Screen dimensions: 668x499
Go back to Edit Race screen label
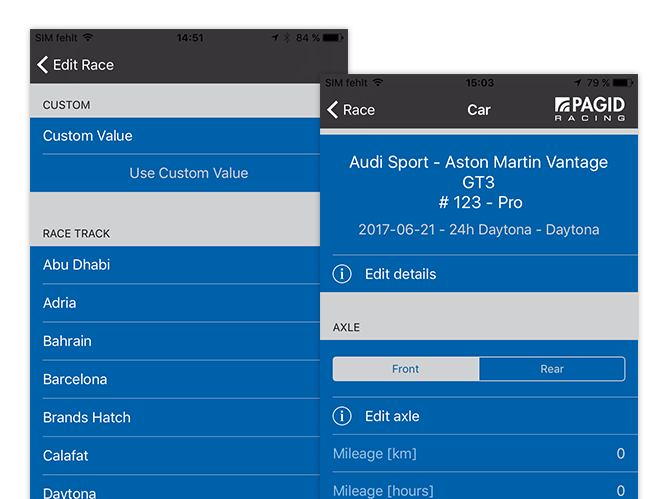click(84, 65)
